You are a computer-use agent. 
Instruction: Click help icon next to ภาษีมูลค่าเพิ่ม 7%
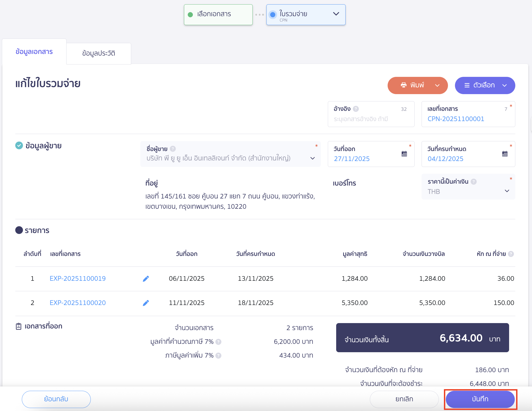coord(218,355)
